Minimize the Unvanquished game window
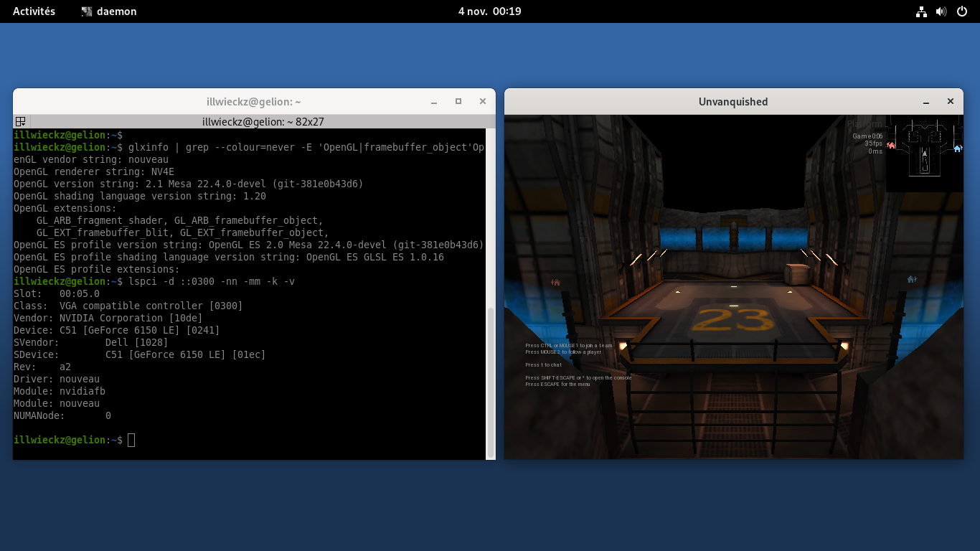Viewport: 980px width, 551px height. pyautogui.click(x=926, y=102)
